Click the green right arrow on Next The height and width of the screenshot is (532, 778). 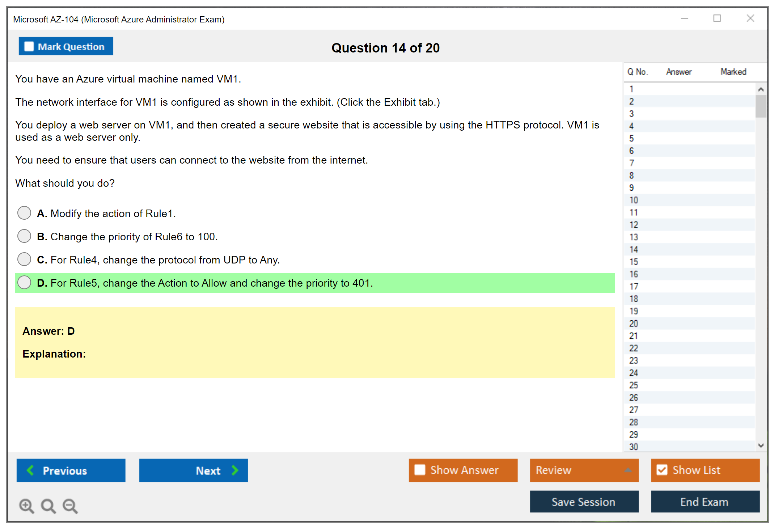(235, 470)
